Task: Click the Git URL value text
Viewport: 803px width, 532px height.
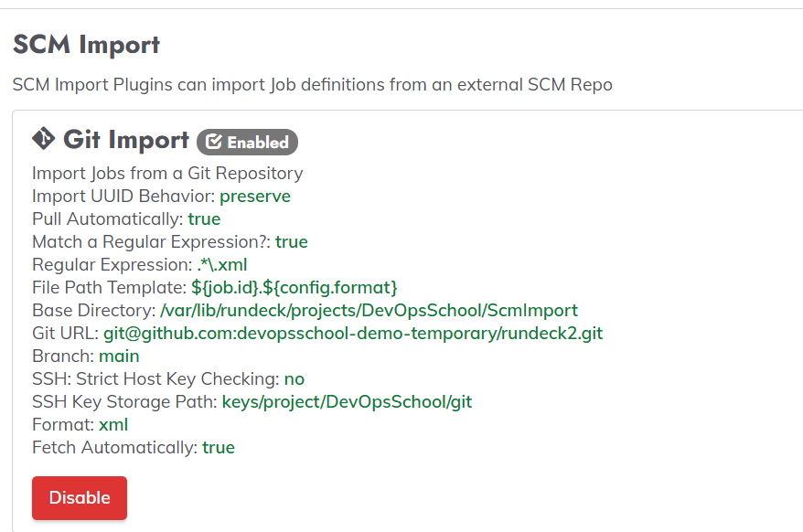Action: tap(353, 334)
